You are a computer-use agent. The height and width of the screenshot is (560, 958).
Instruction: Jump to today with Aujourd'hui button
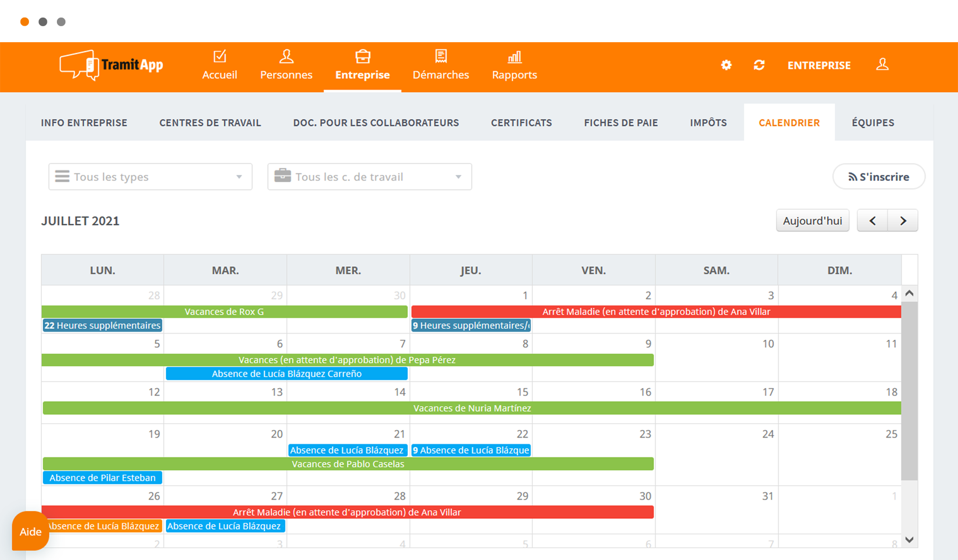click(x=813, y=221)
